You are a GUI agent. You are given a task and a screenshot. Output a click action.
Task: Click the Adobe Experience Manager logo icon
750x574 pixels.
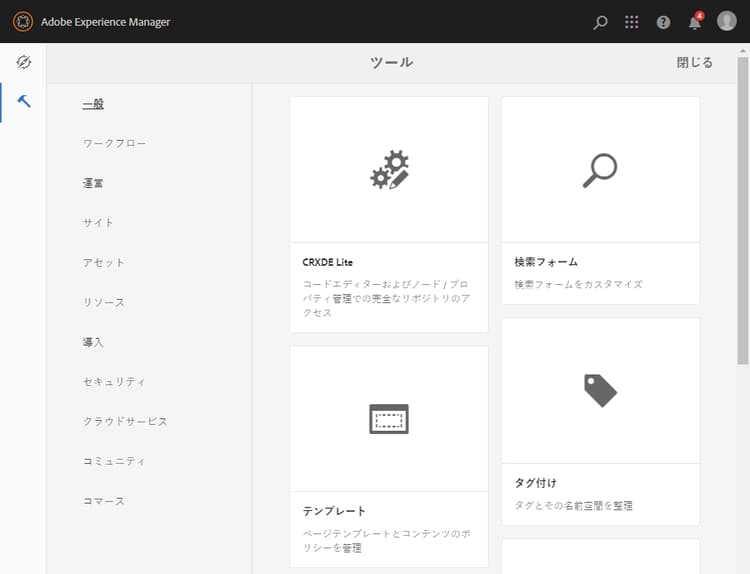click(x=22, y=22)
